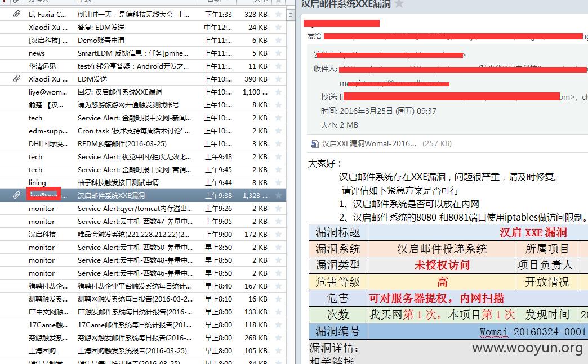Open the 17Game邮件系统每日统计报告 email

pyautogui.click(x=143, y=325)
